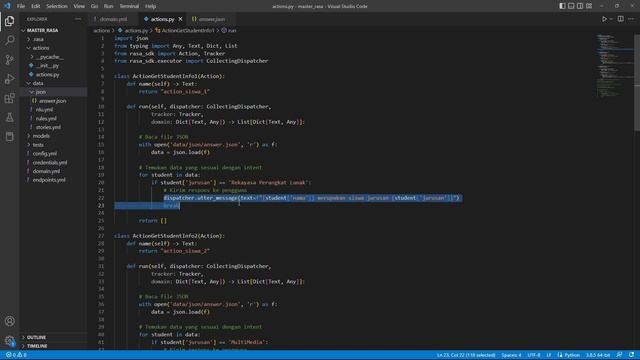The width and height of the screenshot is (640, 360).
Task: Click UTF-8 encoding in status bar
Action: tap(533, 355)
